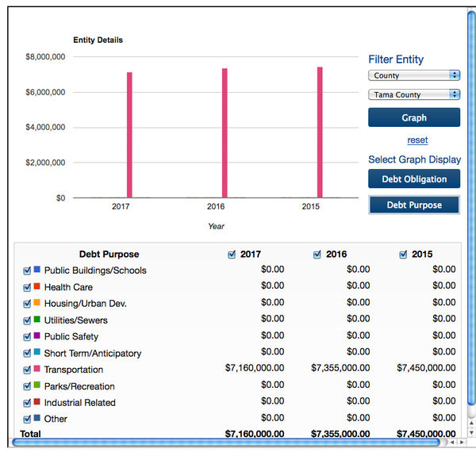The height and width of the screenshot is (460, 476).
Task: Expand the Tama County dropdown
Action: (413, 94)
